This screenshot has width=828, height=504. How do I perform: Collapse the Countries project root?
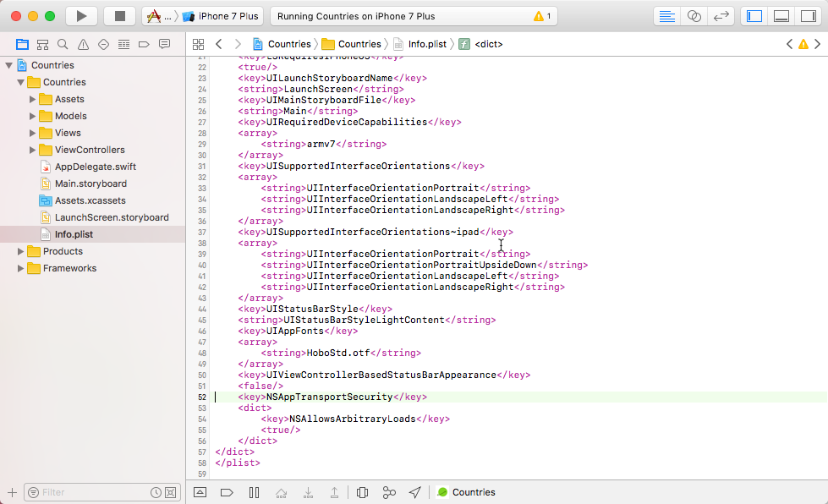point(9,65)
